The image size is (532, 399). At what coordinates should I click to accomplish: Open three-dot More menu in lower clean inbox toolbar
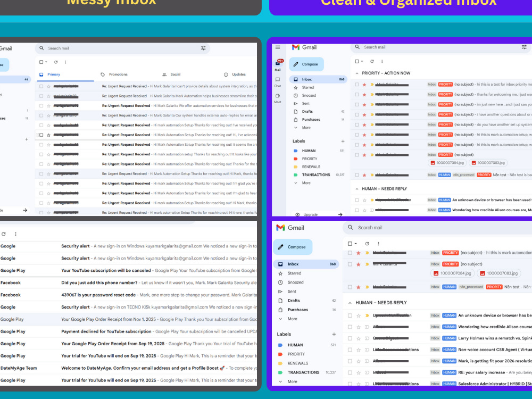378,244
